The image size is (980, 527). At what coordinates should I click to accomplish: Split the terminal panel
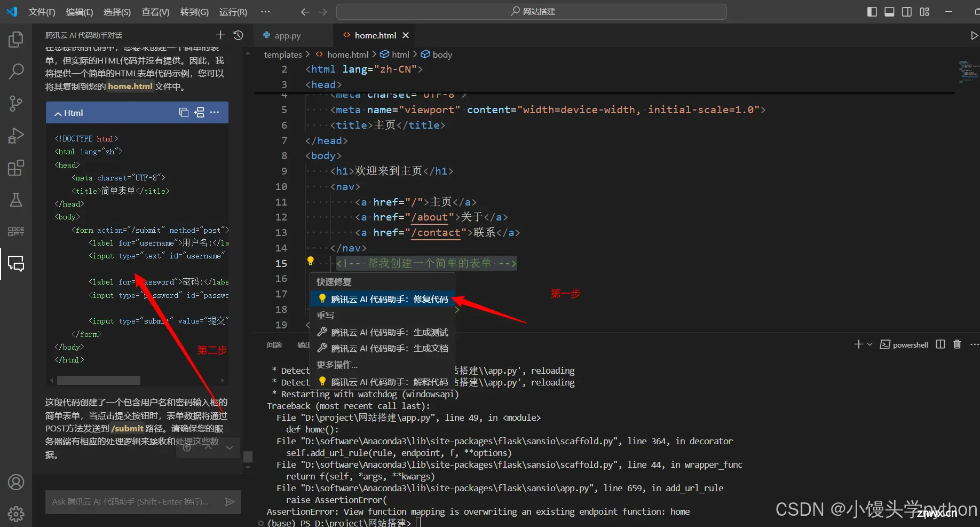[941, 344]
